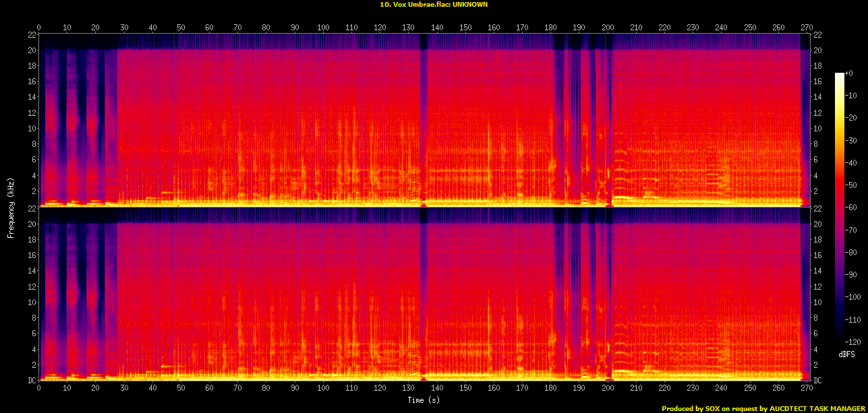Select the 200 second mark on bottom time axis
The image size is (868, 413).
click(608, 389)
